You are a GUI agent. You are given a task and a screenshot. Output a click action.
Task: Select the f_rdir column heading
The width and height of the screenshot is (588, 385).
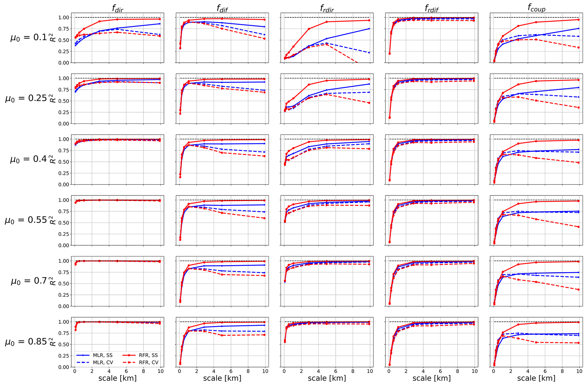pos(327,8)
